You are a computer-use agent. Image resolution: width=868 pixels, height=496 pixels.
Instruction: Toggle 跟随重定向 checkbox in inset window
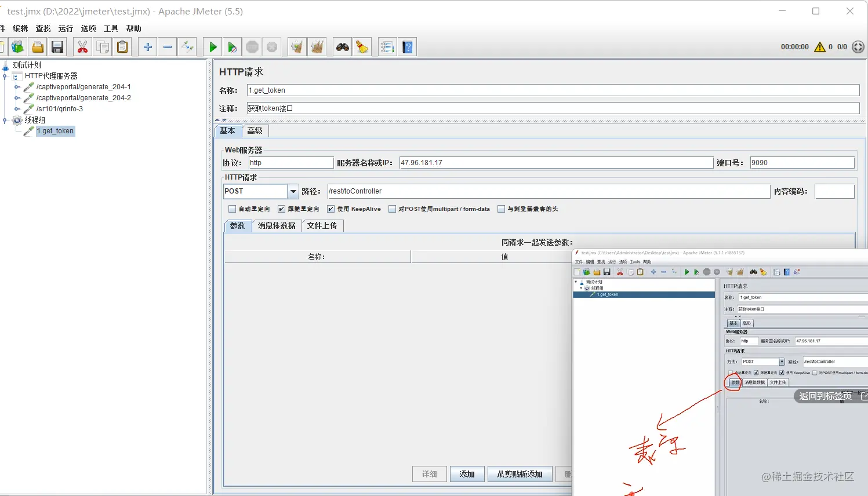point(756,373)
